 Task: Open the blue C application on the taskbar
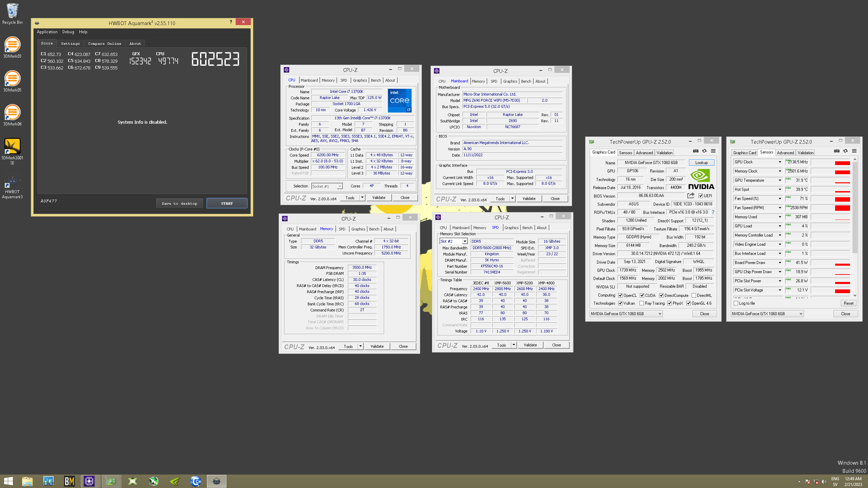pyautogui.click(x=196, y=481)
